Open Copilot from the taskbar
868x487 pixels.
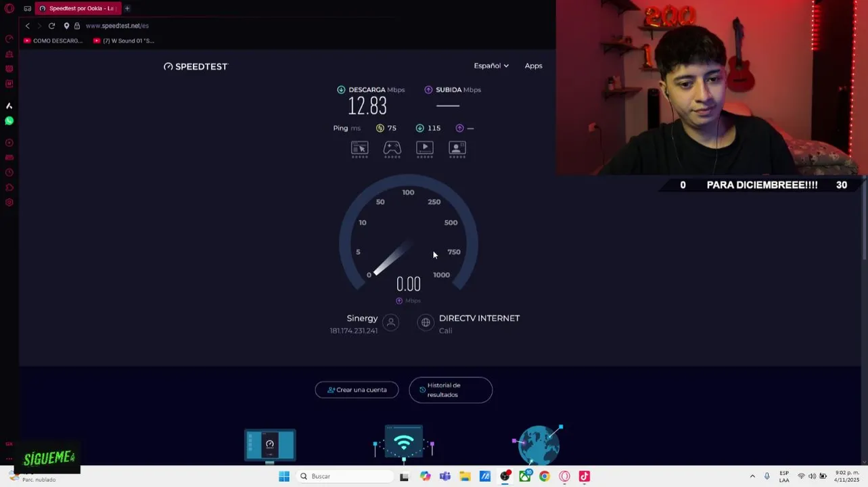[x=425, y=476]
